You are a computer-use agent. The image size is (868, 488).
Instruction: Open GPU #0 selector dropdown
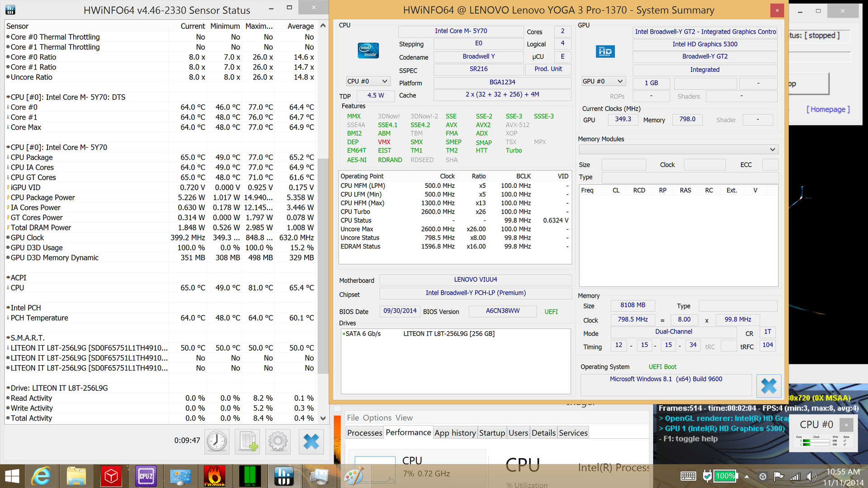(603, 81)
